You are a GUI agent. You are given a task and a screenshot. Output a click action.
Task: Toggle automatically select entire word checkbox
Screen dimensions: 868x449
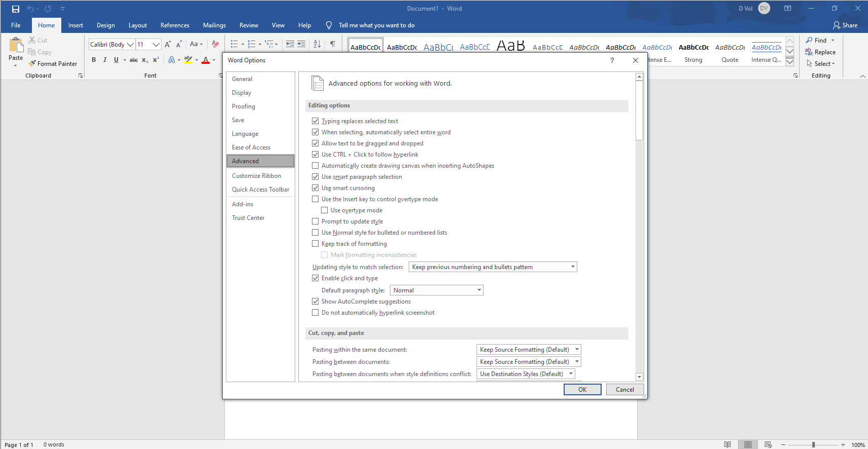[315, 132]
